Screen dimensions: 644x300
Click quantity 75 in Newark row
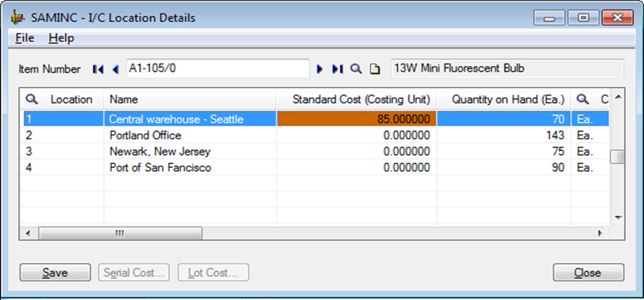point(503,152)
